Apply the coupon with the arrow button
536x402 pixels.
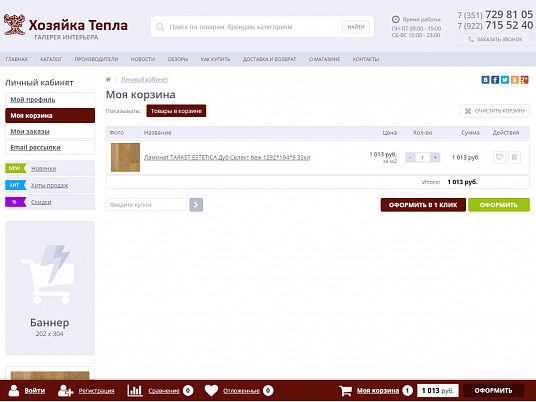[196, 205]
